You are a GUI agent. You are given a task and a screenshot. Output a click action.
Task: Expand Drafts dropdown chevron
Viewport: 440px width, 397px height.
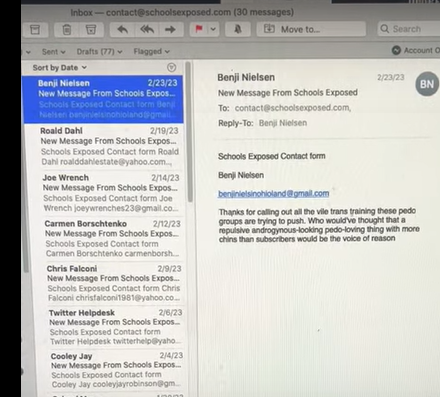pyautogui.click(x=120, y=52)
